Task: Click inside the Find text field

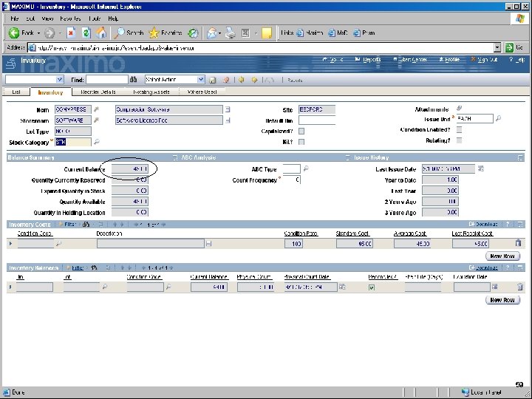Action: click(107, 80)
